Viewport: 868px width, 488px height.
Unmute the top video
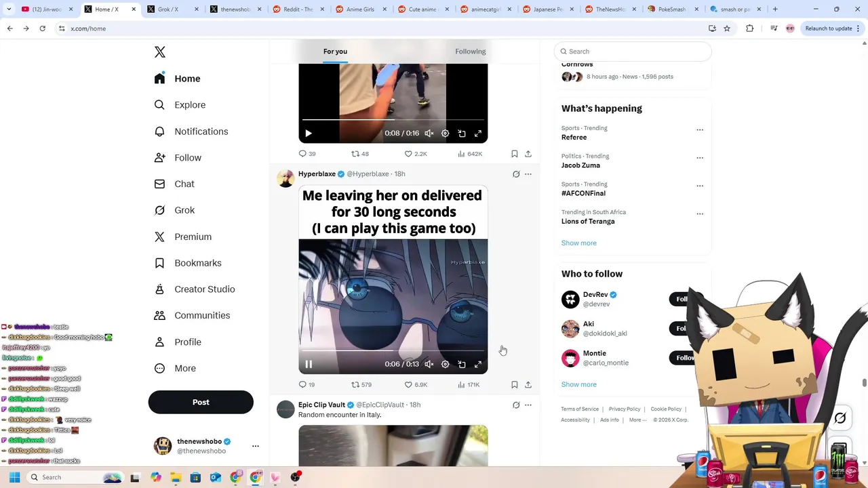tap(429, 134)
